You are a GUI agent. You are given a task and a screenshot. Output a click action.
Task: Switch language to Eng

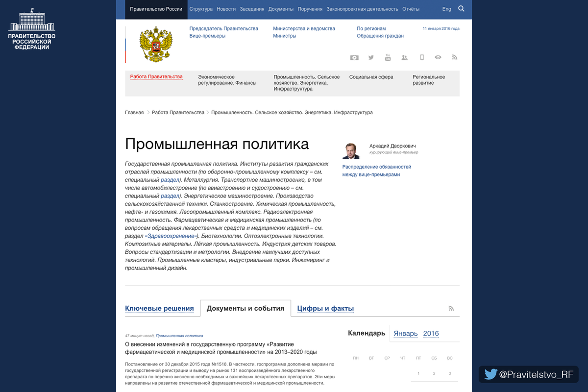point(446,9)
